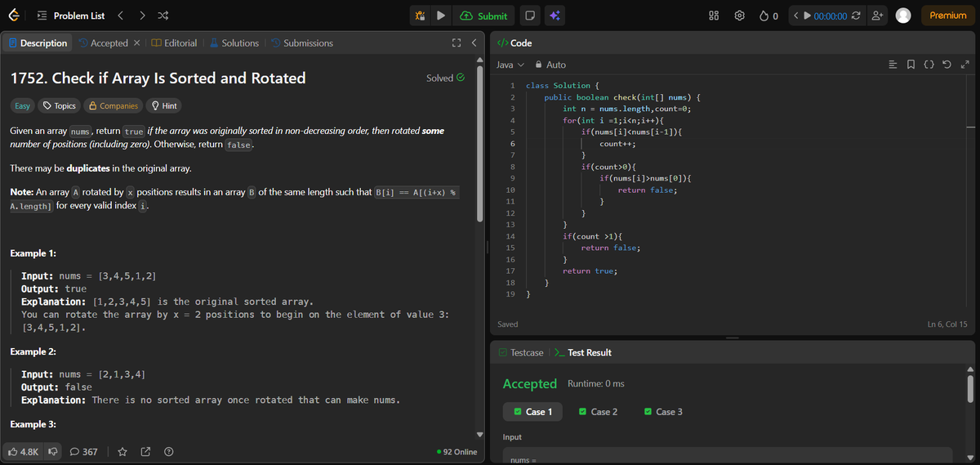980x465 pixels.
Task: Go to the next problem arrow
Action: [141, 16]
